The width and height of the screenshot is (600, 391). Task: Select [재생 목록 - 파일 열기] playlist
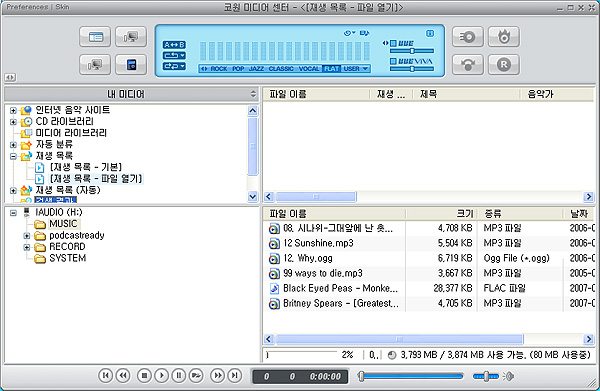coord(96,179)
